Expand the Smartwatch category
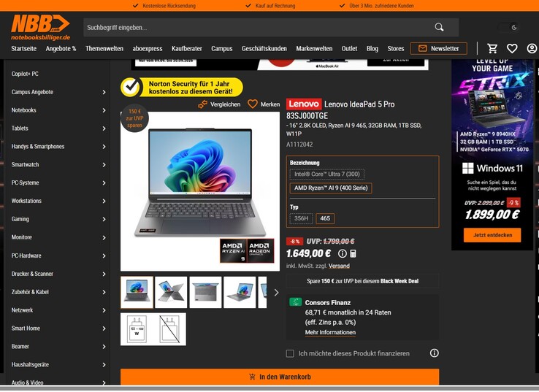The height and width of the screenshot is (392, 539). pos(104,165)
